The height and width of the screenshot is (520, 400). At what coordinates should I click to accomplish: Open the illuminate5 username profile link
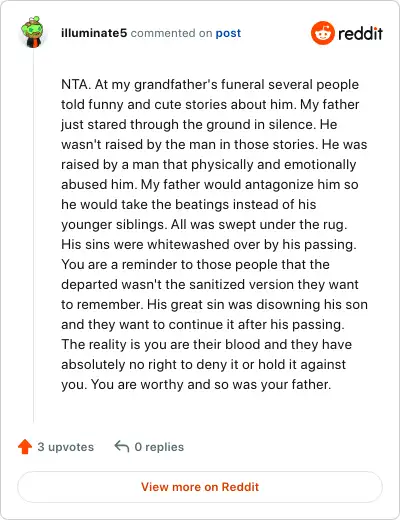pyautogui.click(x=94, y=33)
